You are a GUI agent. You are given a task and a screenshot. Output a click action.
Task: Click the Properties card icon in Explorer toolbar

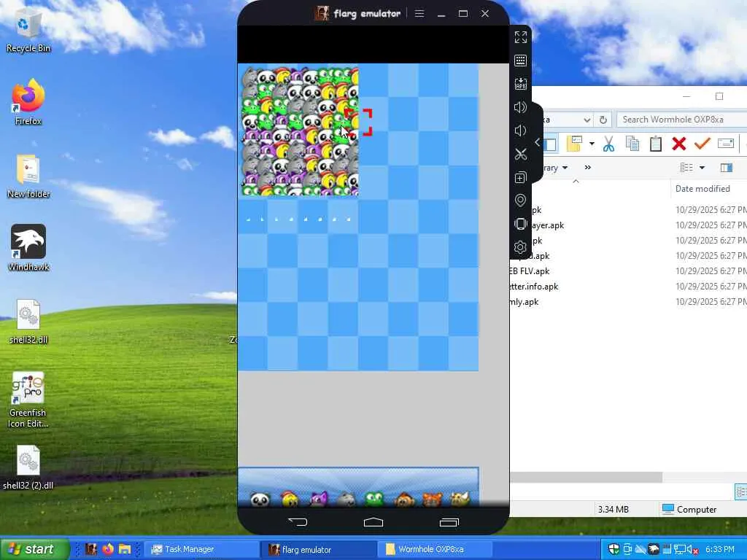point(726,144)
